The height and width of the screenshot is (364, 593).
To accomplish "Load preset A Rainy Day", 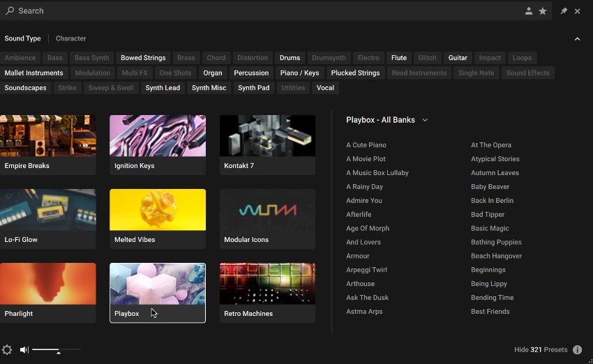I will [x=365, y=187].
